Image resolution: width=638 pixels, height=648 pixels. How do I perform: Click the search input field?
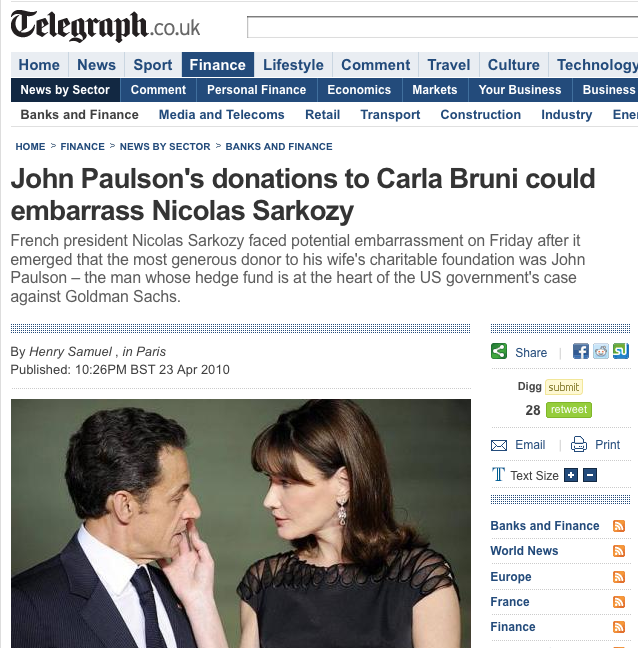[443, 27]
